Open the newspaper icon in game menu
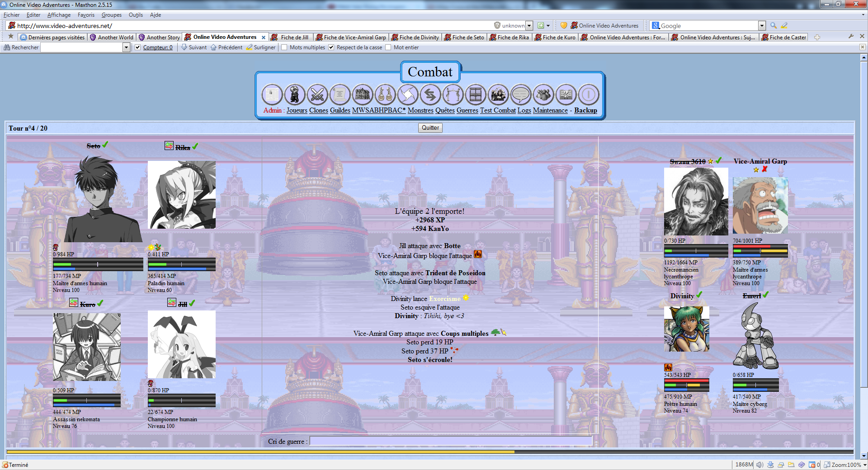Viewport: 868px width, 470px height. [x=272, y=95]
